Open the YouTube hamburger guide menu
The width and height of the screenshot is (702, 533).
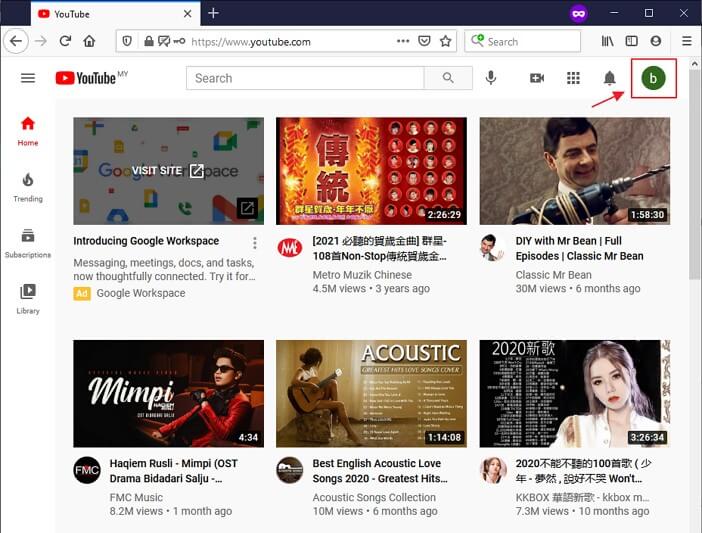coord(28,78)
